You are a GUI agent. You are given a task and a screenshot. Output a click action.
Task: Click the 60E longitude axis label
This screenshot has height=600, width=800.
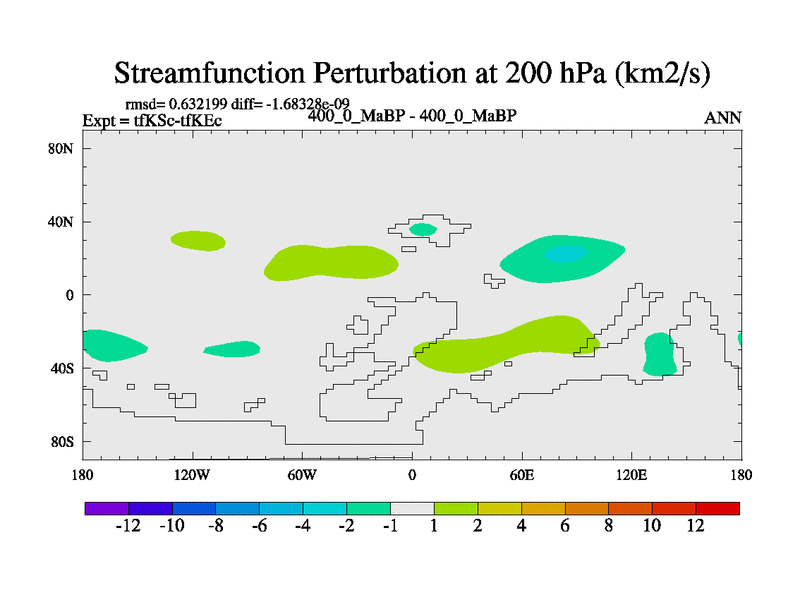[522, 474]
